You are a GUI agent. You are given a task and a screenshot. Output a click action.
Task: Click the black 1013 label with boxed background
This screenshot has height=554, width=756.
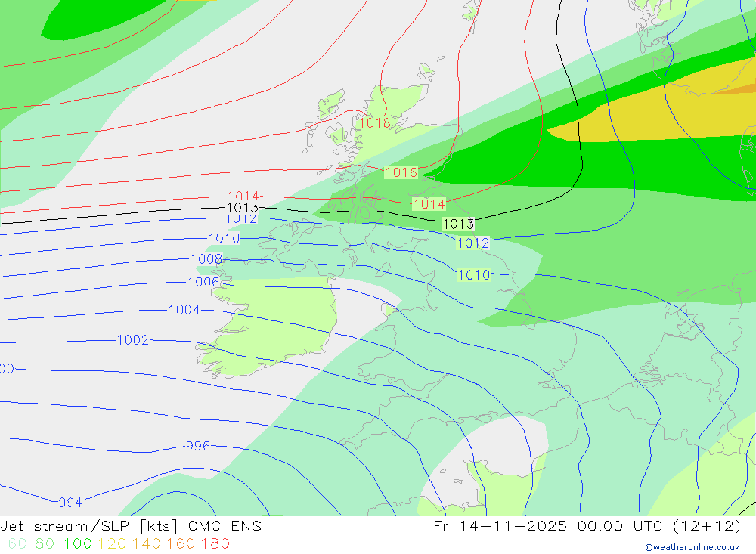(x=459, y=224)
